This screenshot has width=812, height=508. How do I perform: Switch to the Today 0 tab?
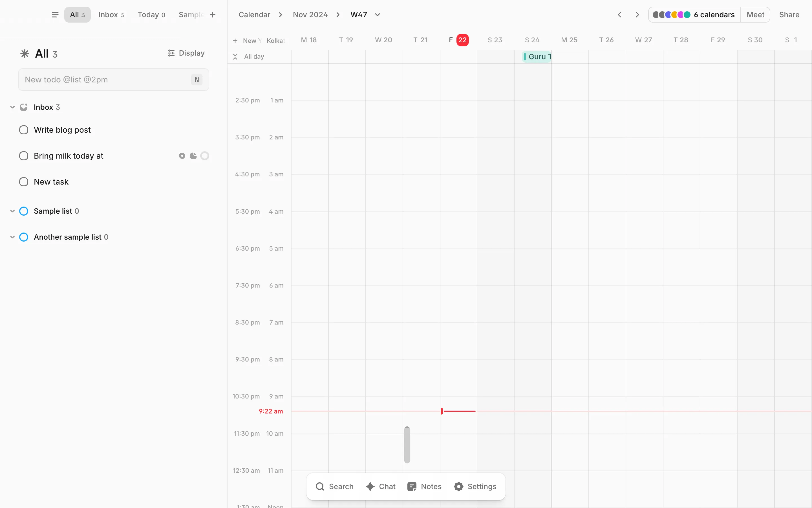coord(151,15)
